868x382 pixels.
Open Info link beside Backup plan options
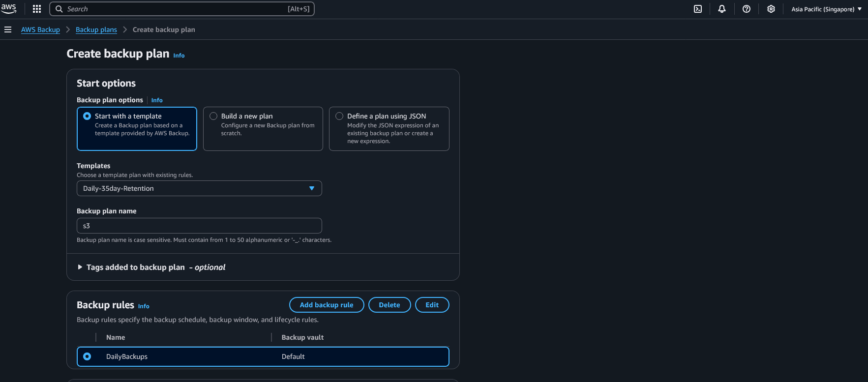click(157, 100)
